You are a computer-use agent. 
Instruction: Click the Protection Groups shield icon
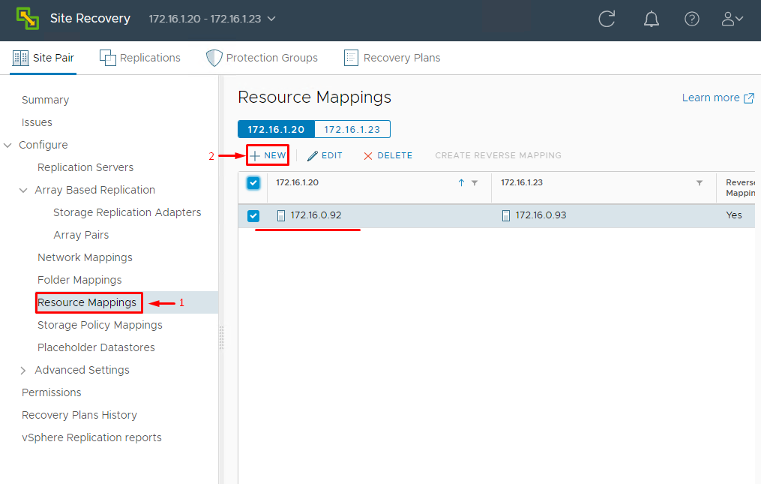[214, 58]
